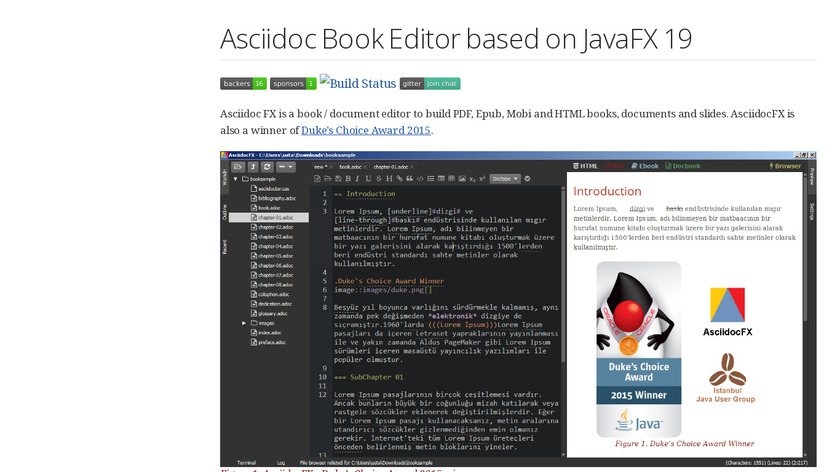The width and height of the screenshot is (840, 472).
Task: Open the Terminal panel in status bar
Action: tap(246, 462)
